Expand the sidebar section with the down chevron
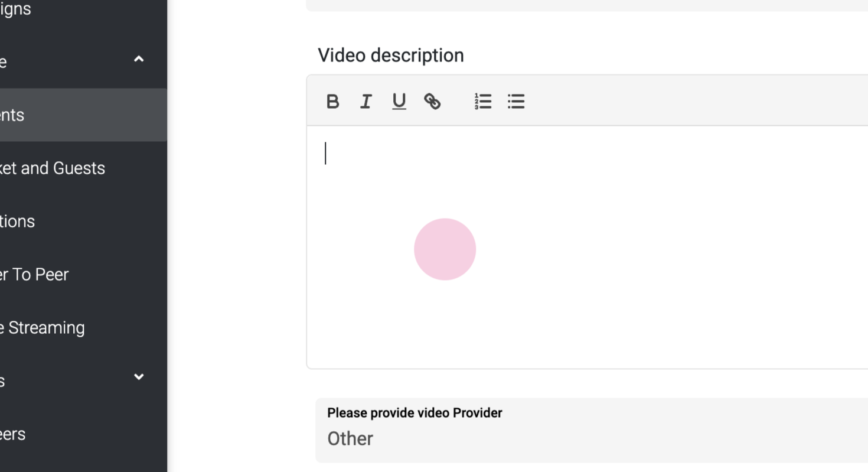Screen dimensions: 868x472 coord(139,377)
